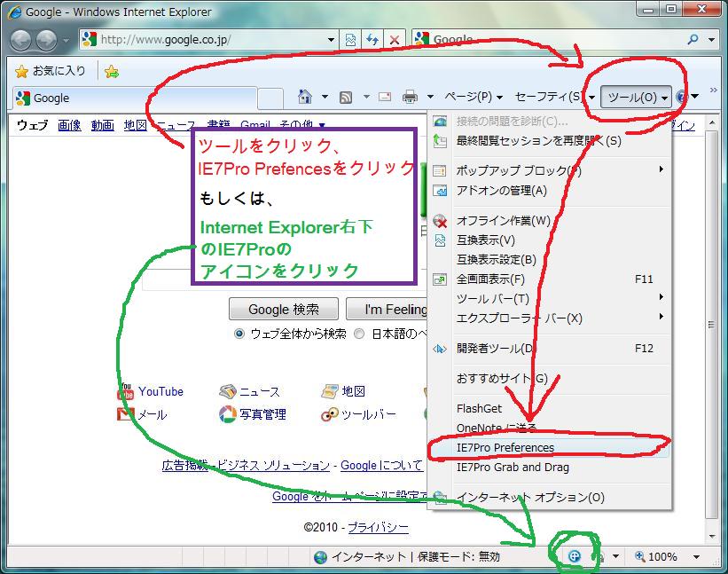Select ウェブ全体から検索 radio button
Screen dimensions: 728x574
point(239,334)
